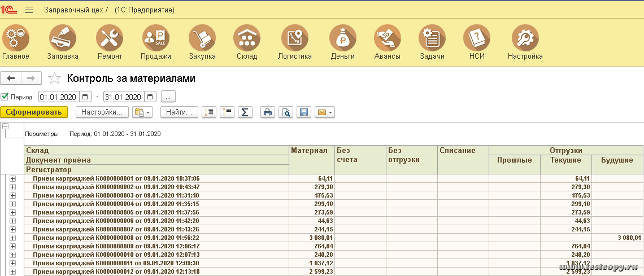The image size is (644, 276).
Task: Click the end date input field
Action: (123, 97)
